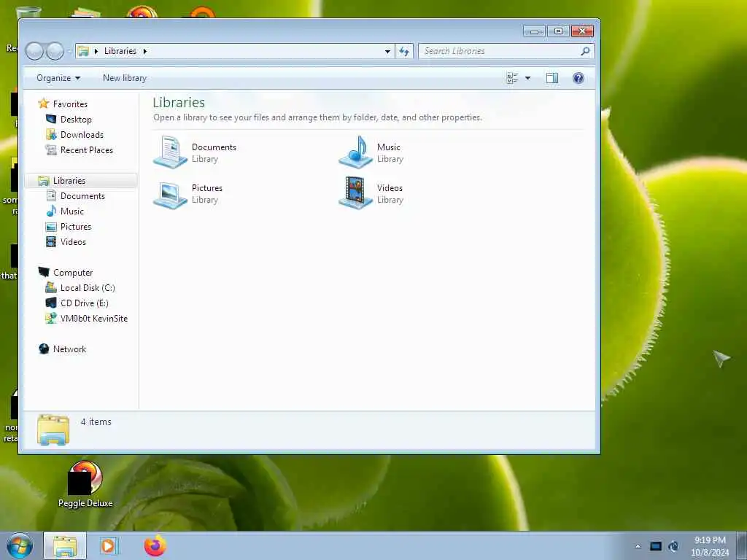The image size is (747, 560).
Task: Click the network monitor tray icon
Action: (x=656, y=546)
